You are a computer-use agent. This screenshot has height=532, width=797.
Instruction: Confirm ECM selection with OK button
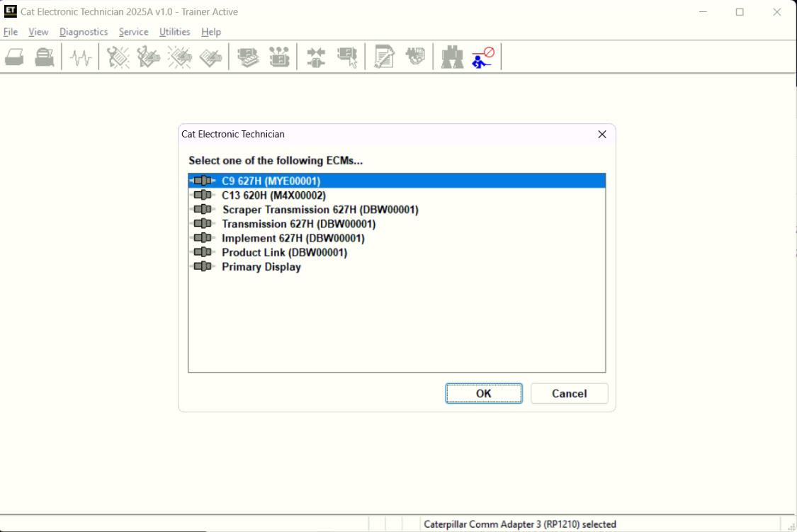click(x=483, y=393)
